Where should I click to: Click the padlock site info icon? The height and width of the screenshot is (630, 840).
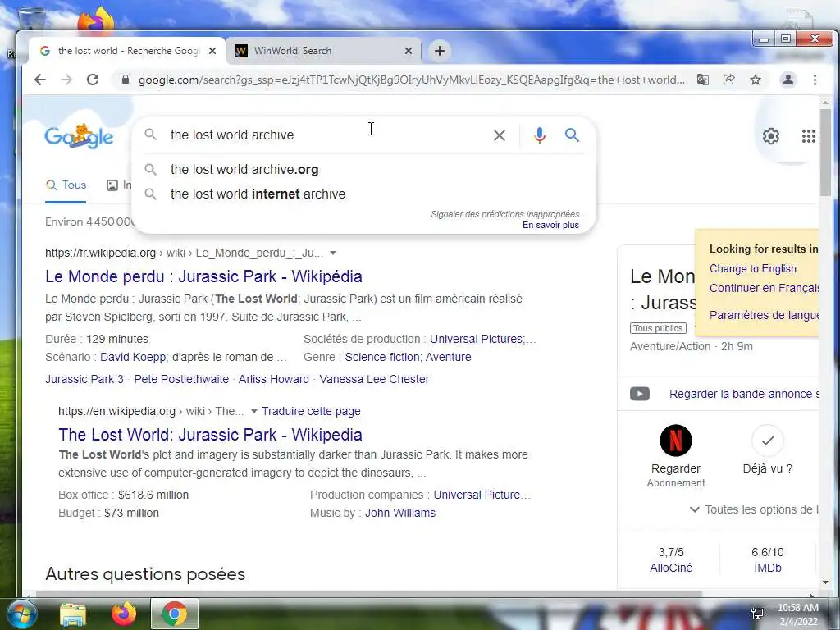126,80
